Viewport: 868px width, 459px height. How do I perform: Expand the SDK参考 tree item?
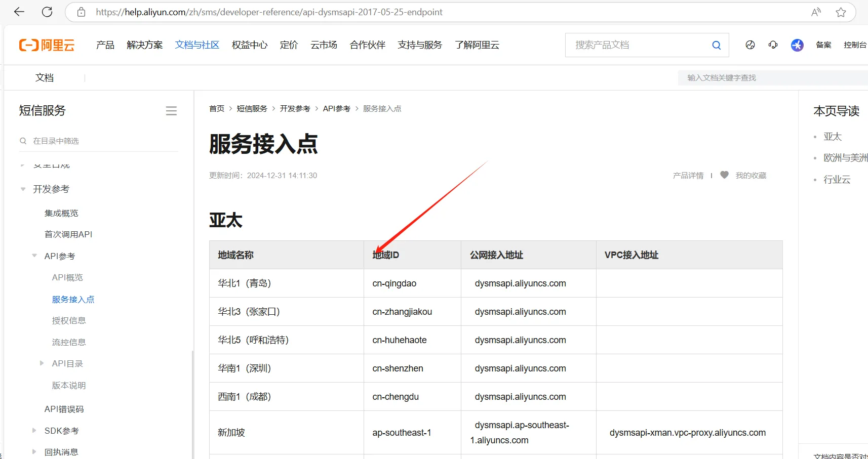click(x=34, y=431)
